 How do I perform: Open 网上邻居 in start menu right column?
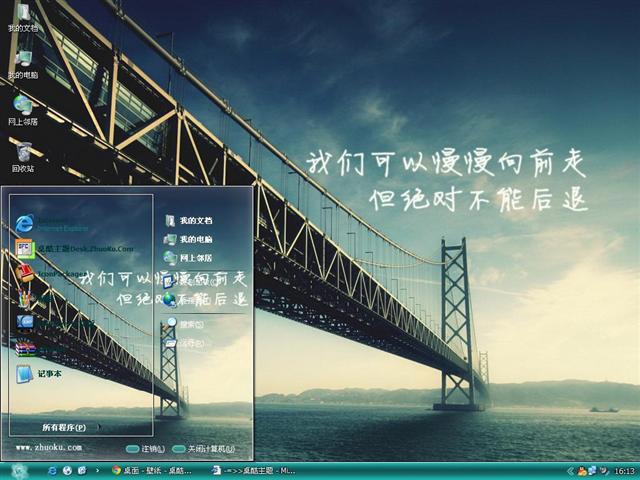195,258
